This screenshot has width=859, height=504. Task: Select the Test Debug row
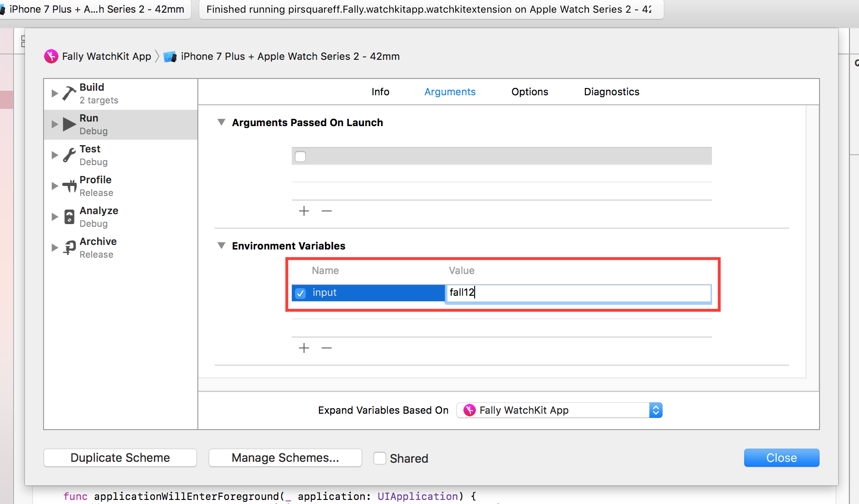pos(121,155)
